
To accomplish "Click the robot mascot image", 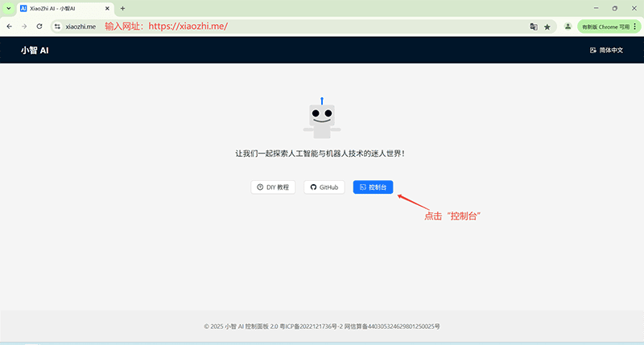I will pyautogui.click(x=322, y=118).
